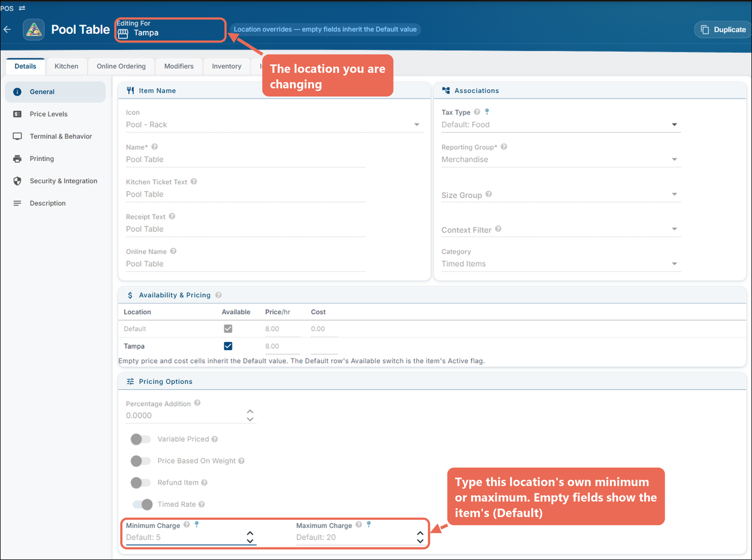The width and height of the screenshot is (752, 560).
Task: Click the help icon beside Tax Type
Action: 477,112
